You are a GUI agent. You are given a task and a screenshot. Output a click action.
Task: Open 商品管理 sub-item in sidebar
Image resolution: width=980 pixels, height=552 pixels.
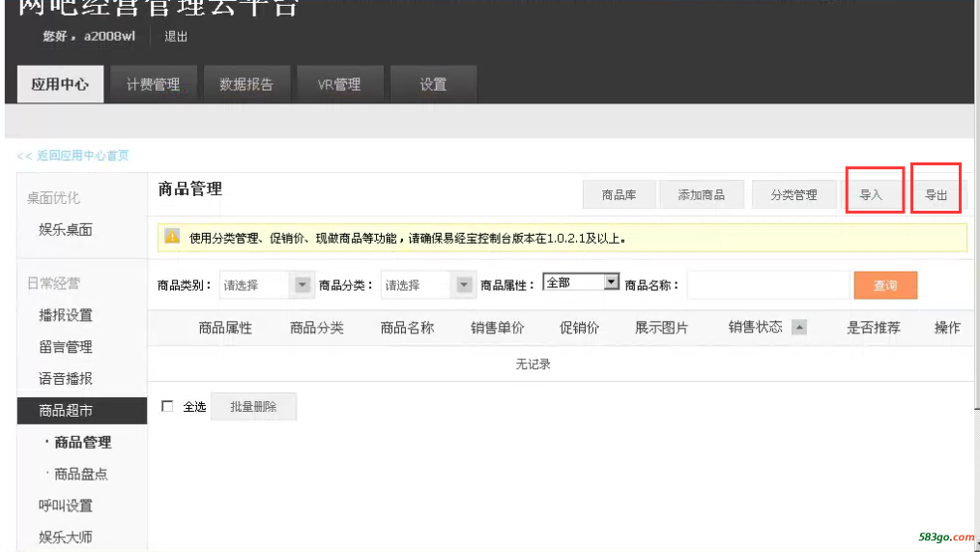(x=82, y=442)
